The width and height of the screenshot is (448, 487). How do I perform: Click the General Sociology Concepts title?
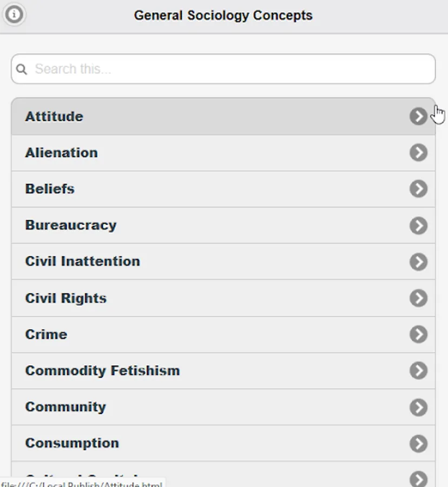pos(223,15)
